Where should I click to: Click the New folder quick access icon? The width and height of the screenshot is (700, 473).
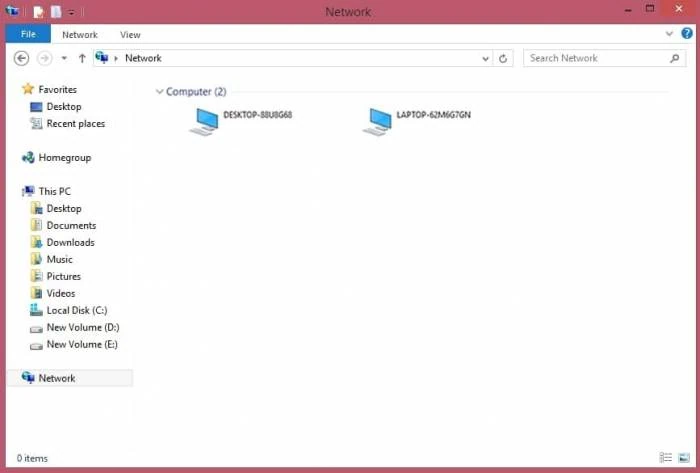tap(56, 12)
